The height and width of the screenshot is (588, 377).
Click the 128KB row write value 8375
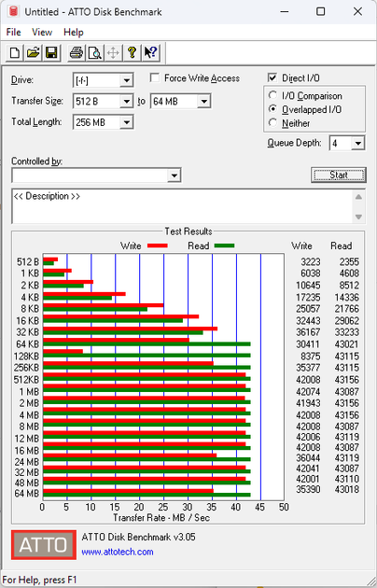coord(311,357)
